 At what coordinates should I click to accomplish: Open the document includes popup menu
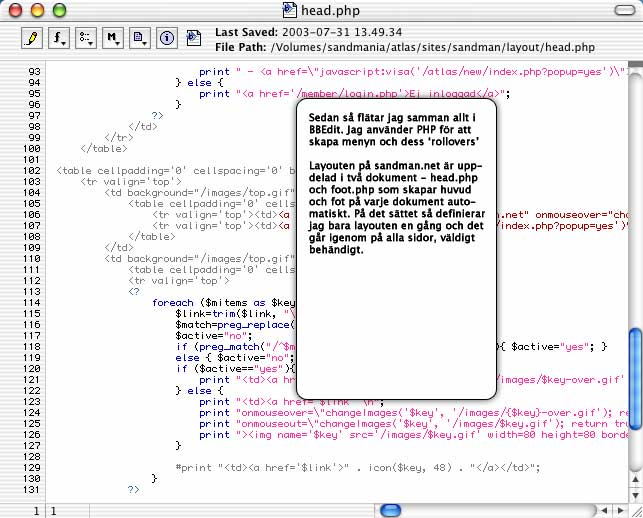pos(141,39)
